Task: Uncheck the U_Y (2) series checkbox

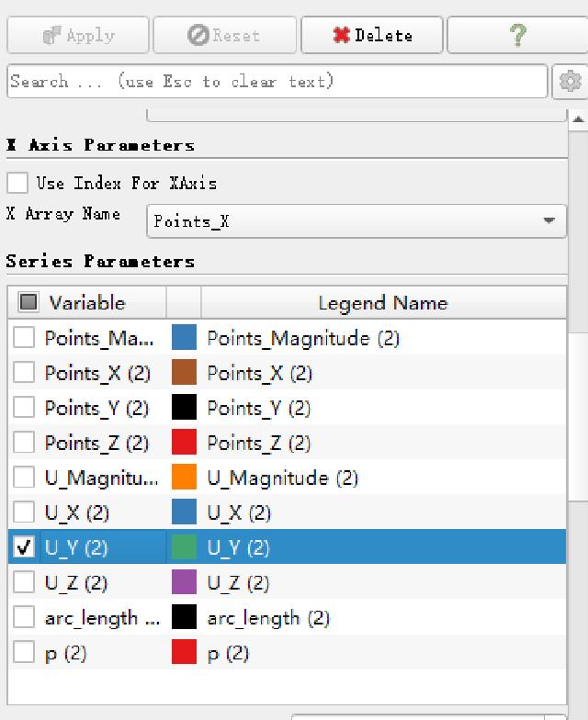Action: click(25, 548)
